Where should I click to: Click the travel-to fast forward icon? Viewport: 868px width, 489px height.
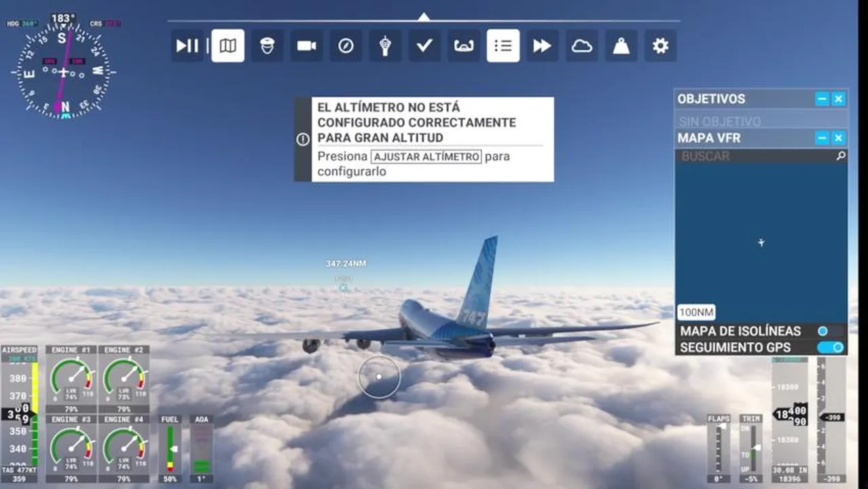point(543,46)
